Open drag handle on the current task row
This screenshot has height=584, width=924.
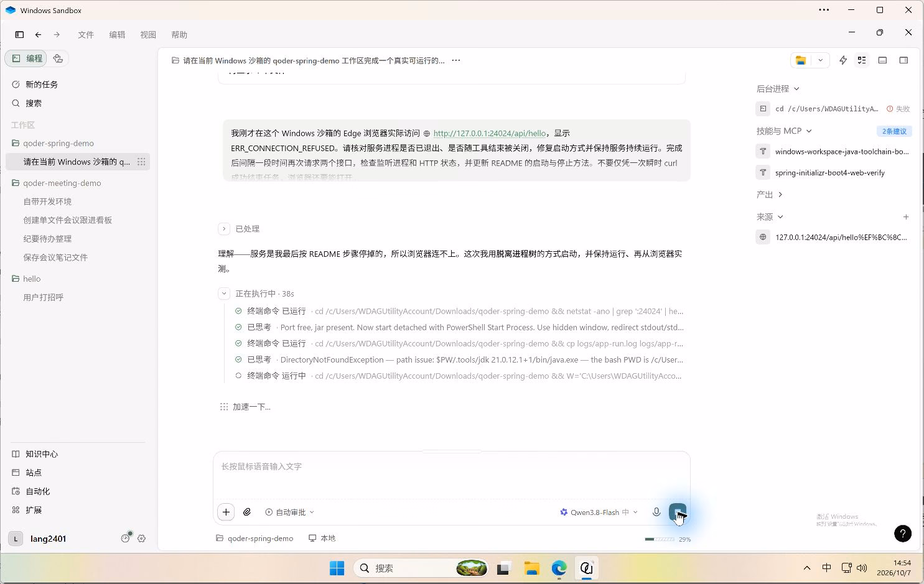[x=141, y=162]
